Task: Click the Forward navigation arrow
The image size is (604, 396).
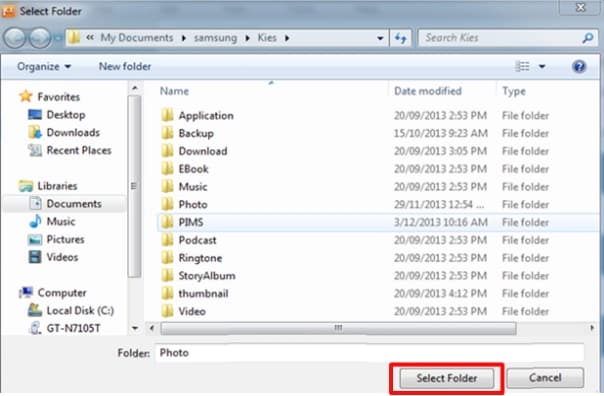Action: (40, 38)
